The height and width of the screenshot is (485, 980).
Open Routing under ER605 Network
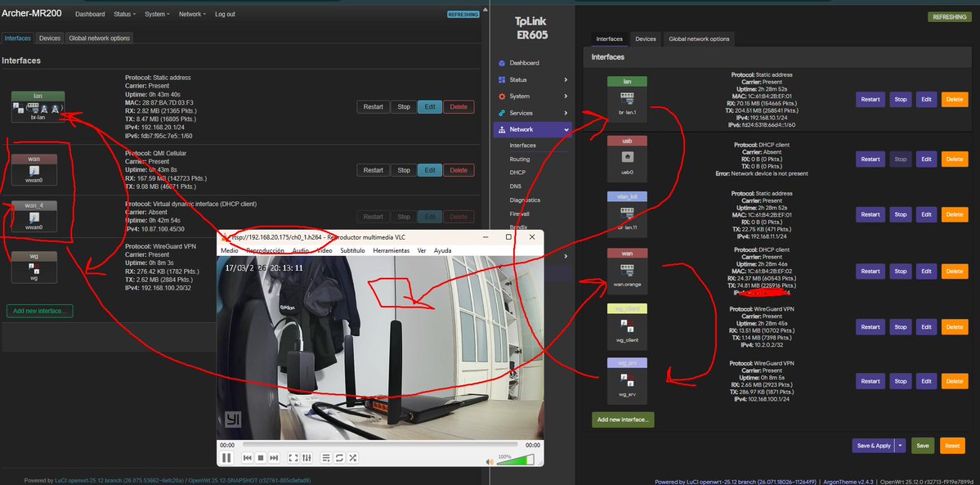(x=519, y=159)
